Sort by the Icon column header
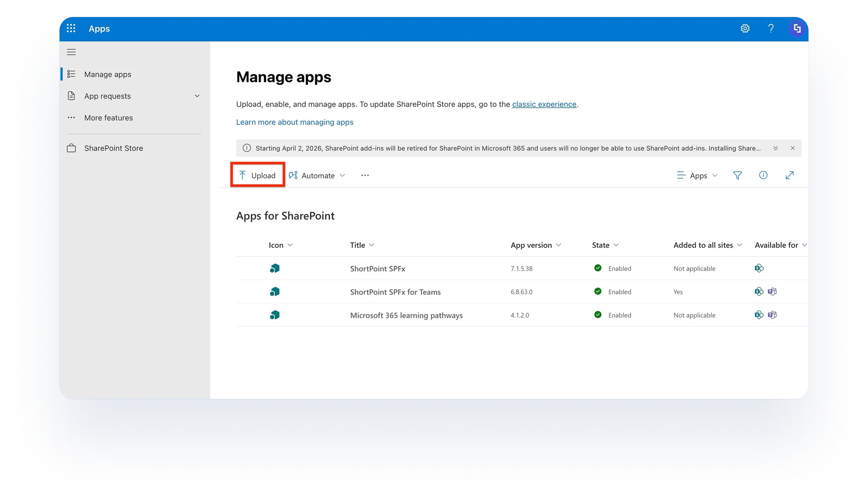 pyautogui.click(x=281, y=245)
